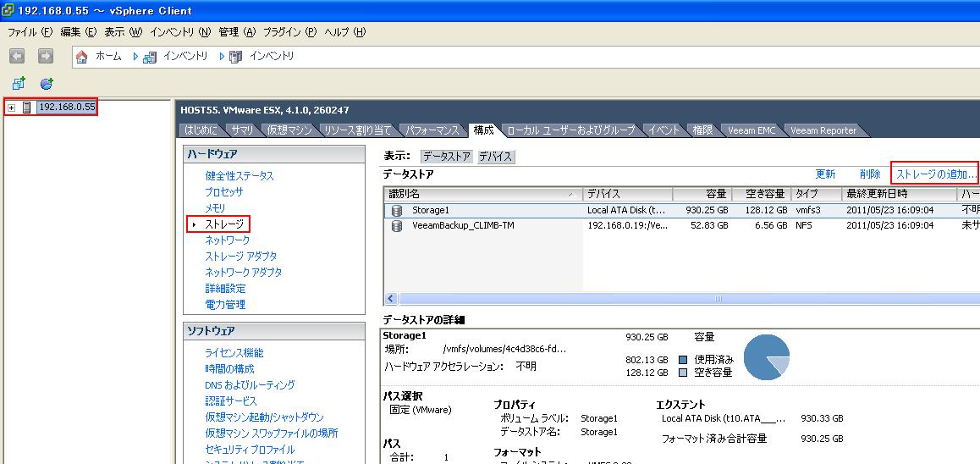This screenshot has height=464, width=980.
Task: Open ローカル ユーザーおよびグループ tab
Action: coord(571,130)
